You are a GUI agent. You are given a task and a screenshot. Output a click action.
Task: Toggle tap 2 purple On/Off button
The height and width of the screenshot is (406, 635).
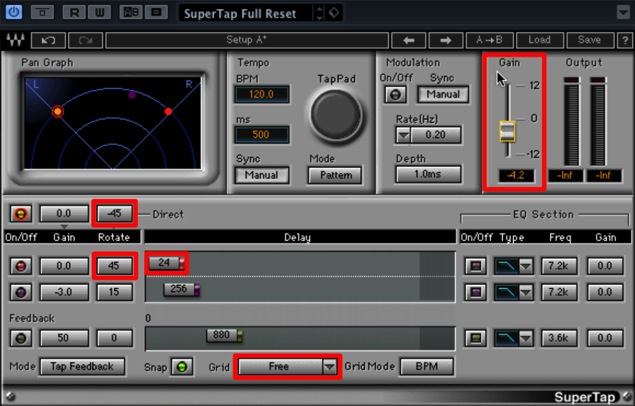(x=21, y=292)
